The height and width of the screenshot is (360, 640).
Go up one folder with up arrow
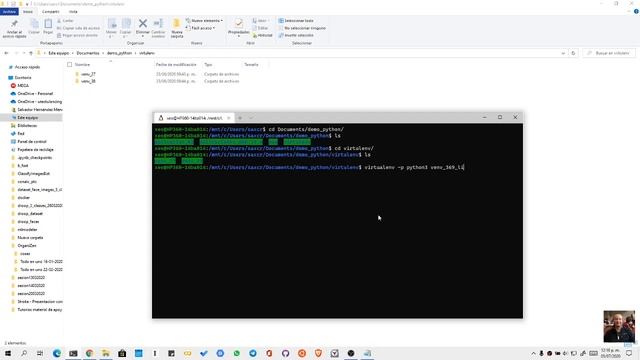pos(31,53)
